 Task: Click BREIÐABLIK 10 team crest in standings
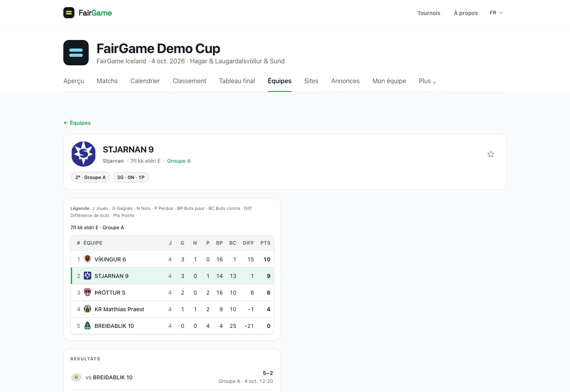pos(87,325)
